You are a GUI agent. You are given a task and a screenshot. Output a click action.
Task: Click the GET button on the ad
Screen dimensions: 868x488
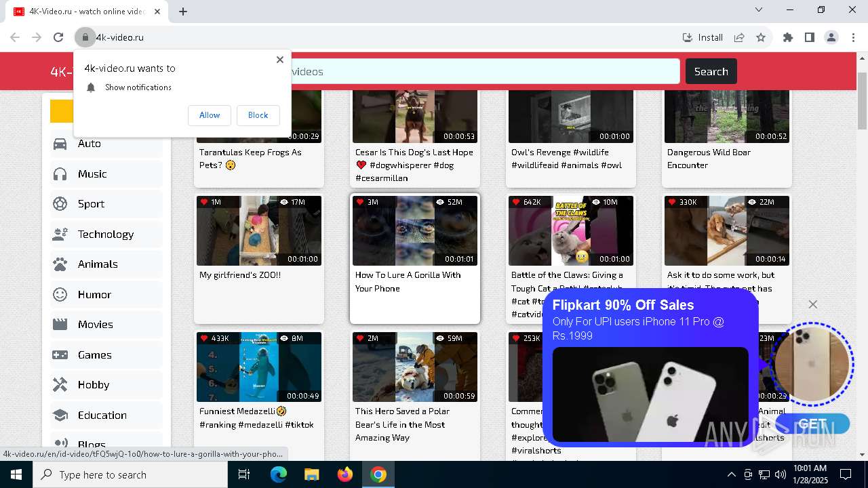(812, 424)
